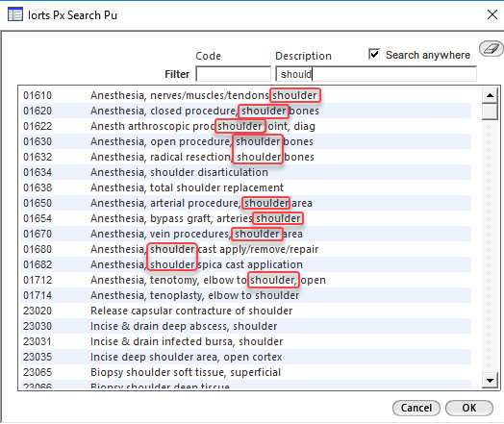Select row 23031 Incise & drain infected bursa

pos(245,341)
